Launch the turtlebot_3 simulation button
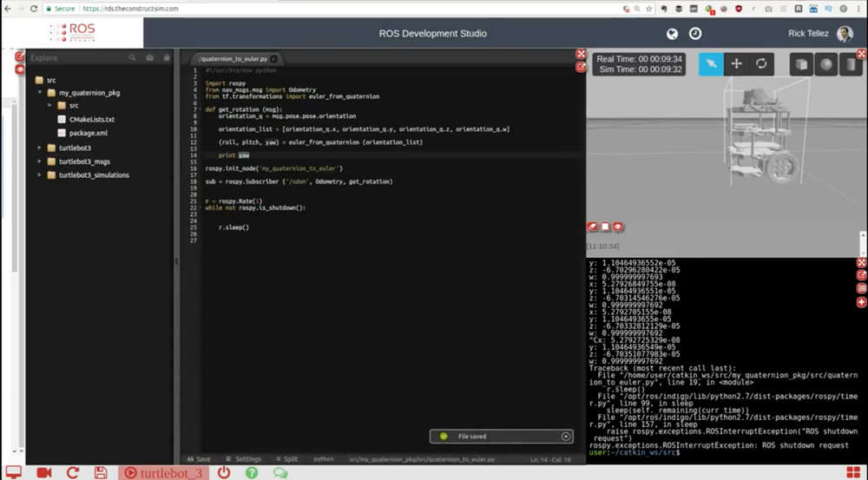Viewport: 868px width, 480px height. (x=163, y=473)
